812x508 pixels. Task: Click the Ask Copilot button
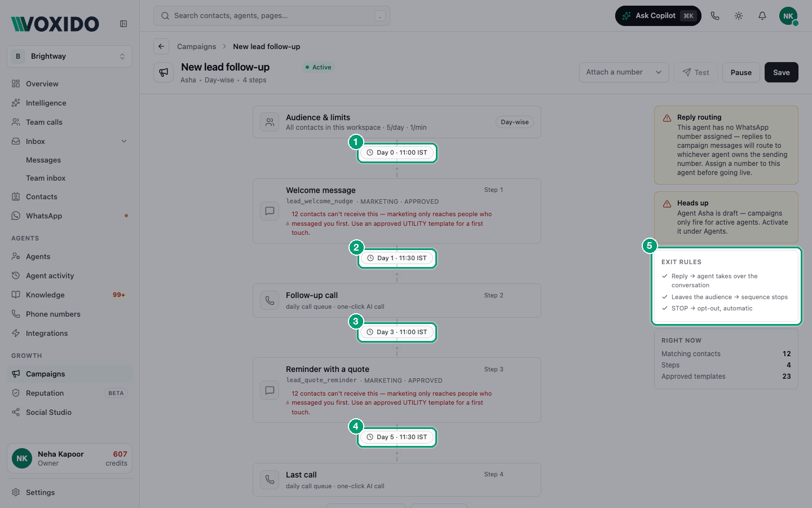click(658, 16)
